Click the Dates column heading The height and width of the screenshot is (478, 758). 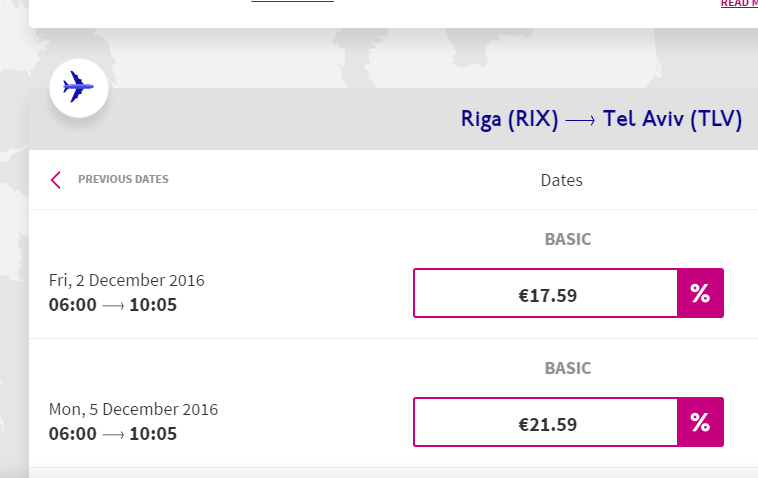click(x=561, y=181)
